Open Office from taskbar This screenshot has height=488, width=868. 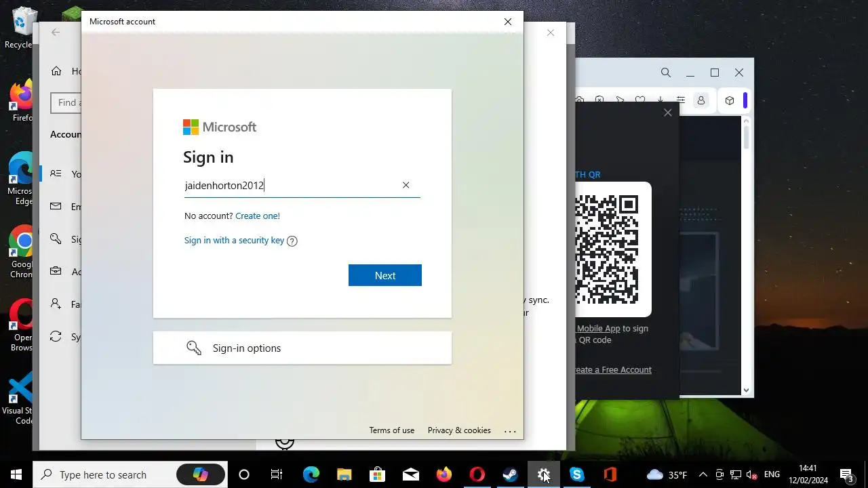click(610, 474)
